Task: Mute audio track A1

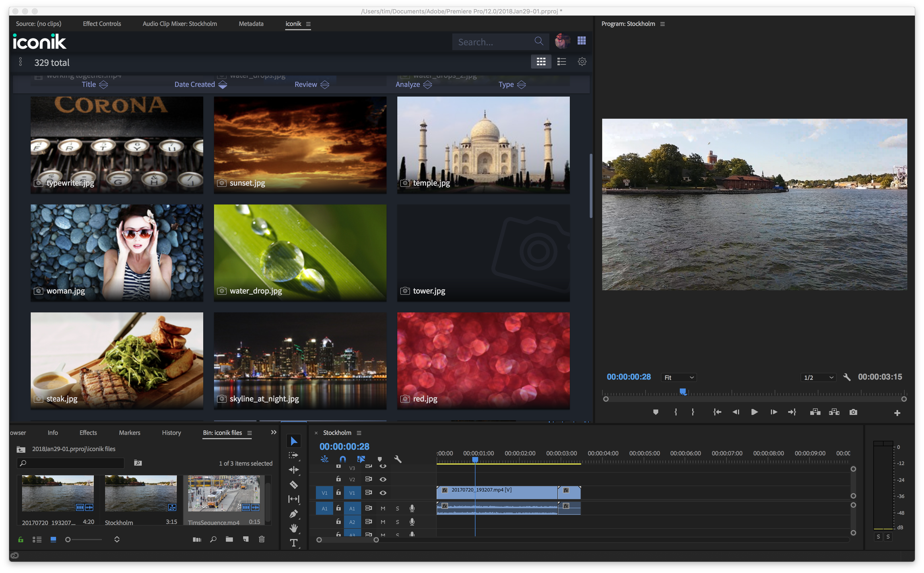Action: [x=383, y=508]
